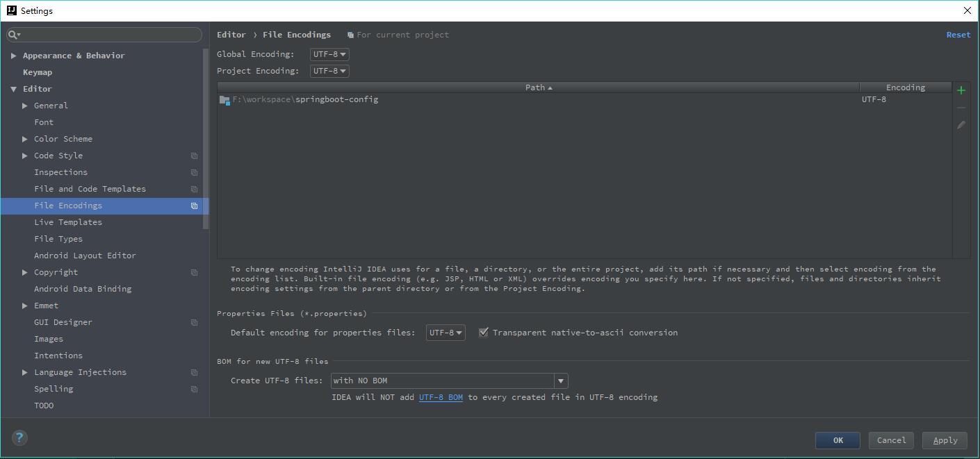Image resolution: width=980 pixels, height=459 pixels.
Task: Click the Apply button
Action: (x=945, y=440)
